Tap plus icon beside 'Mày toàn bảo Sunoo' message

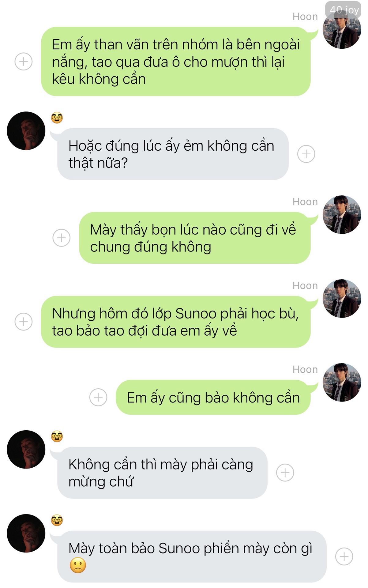click(344, 556)
